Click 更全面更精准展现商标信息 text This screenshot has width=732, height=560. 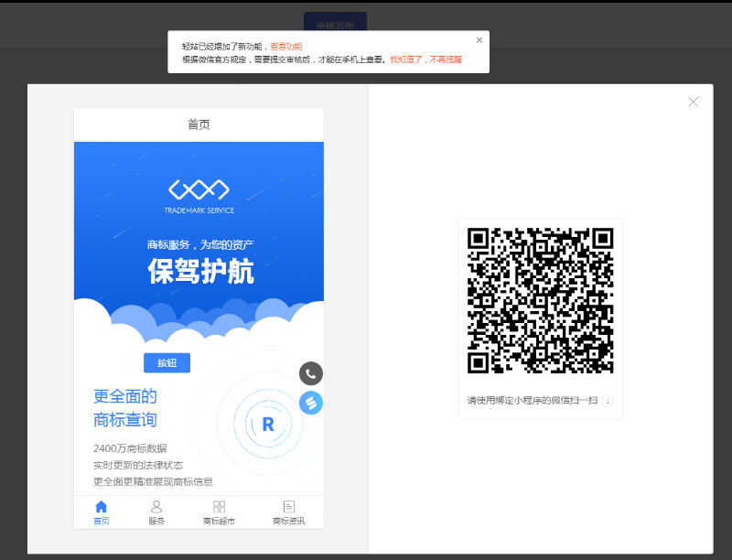pos(153,481)
